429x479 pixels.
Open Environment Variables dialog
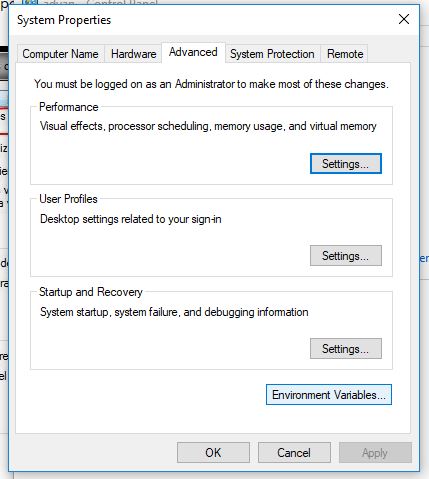[x=329, y=395]
